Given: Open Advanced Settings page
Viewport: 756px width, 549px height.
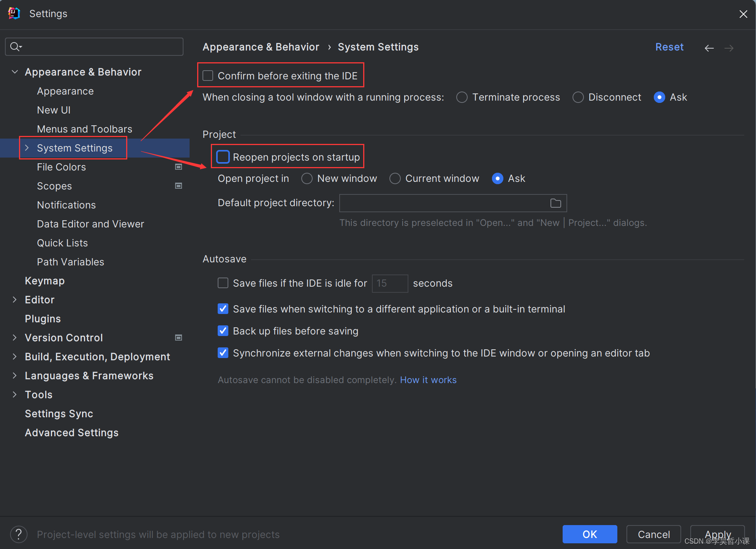Looking at the screenshot, I should point(71,433).
